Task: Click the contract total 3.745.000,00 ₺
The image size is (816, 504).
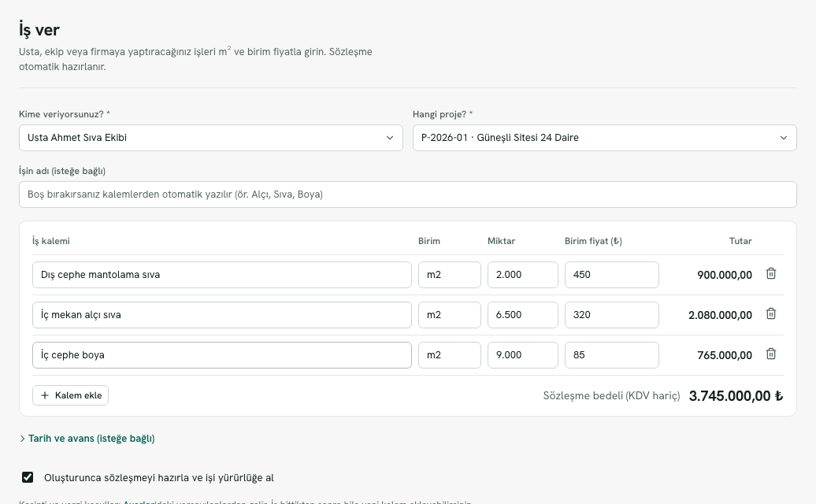Action: coord(736,396)
